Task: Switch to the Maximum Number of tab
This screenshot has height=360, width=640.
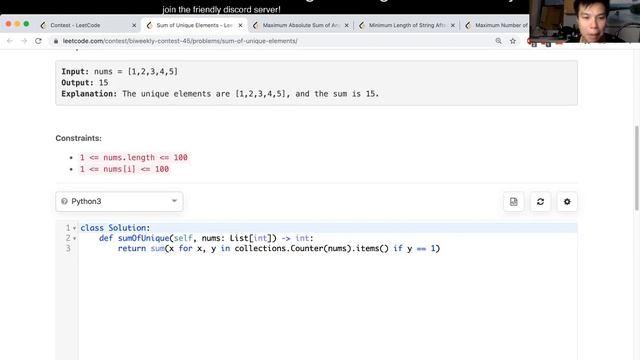Action: click(496, 25)
